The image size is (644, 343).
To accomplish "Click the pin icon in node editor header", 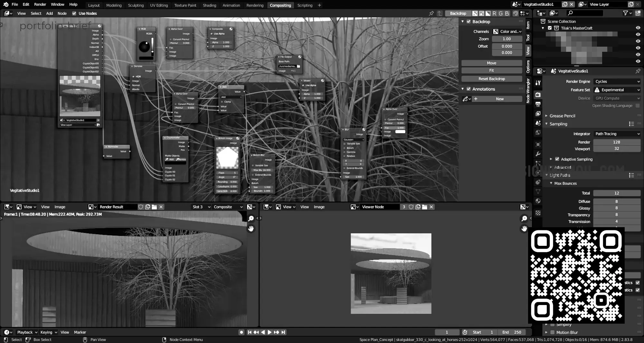I will pyautogui.click(x=431, y=14).
